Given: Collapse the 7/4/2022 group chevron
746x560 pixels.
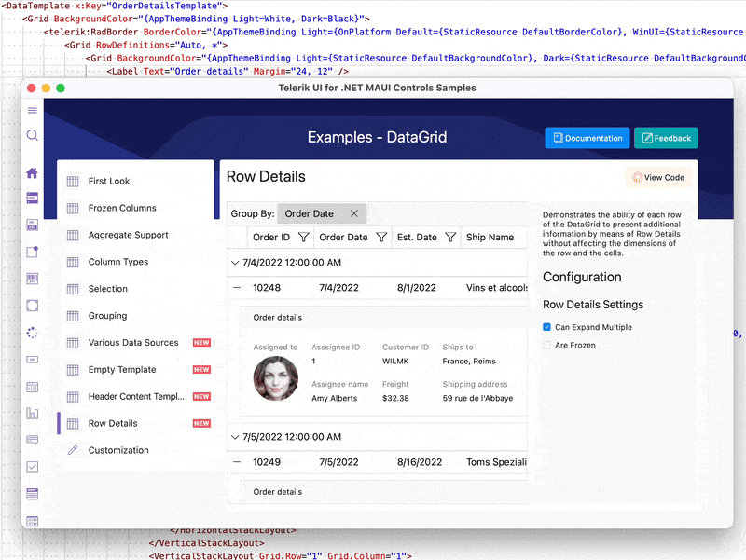Looking at the screenshot, I should [x=235, y=263].
